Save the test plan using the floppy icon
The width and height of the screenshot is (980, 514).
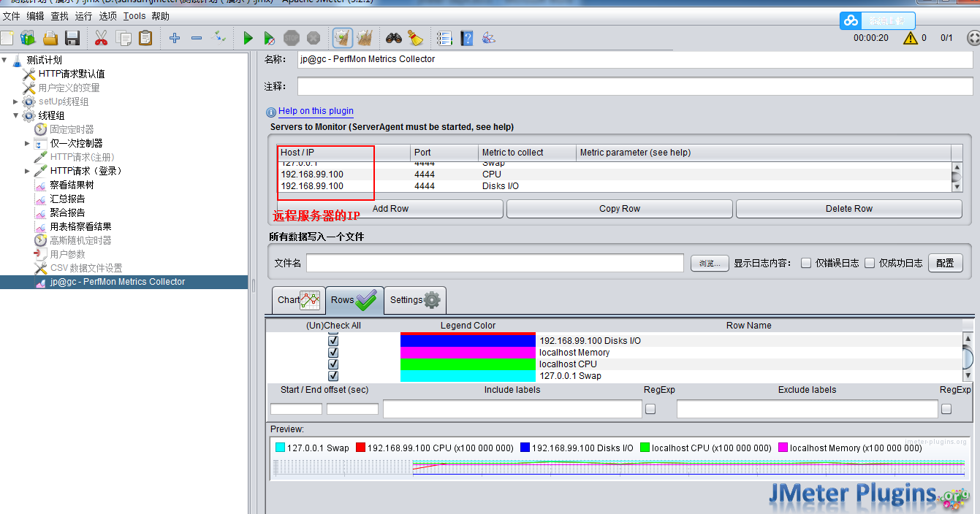click(x=72, y=38)
